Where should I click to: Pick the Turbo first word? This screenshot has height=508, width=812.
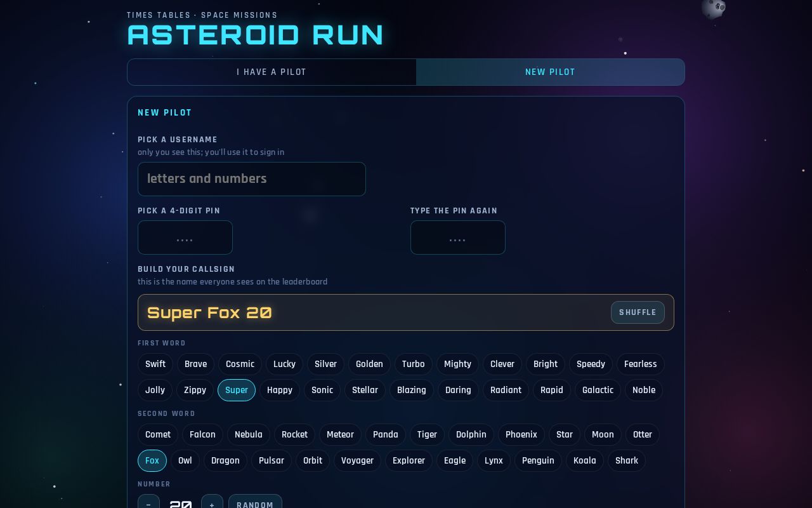tap(413, 364)
